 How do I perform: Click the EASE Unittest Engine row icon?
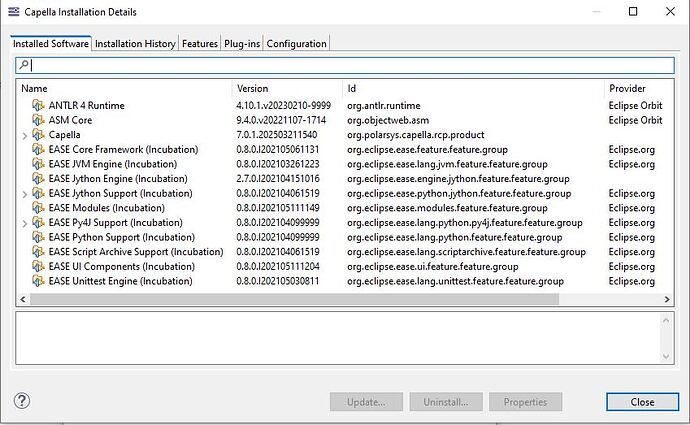tap(38, 281)
